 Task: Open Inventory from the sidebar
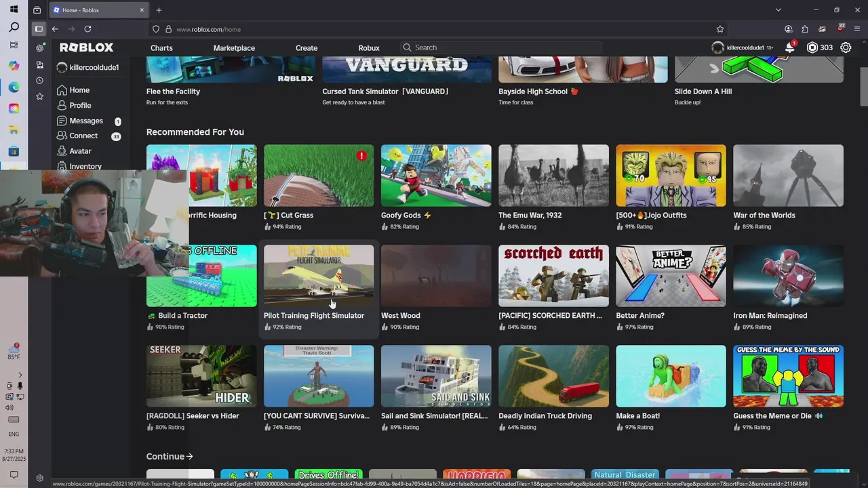coord(79,166)
